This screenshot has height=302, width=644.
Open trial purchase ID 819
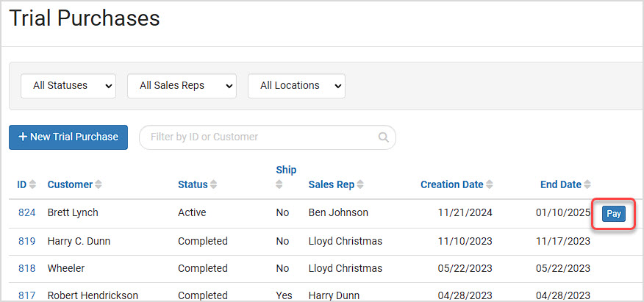[26, 241]
